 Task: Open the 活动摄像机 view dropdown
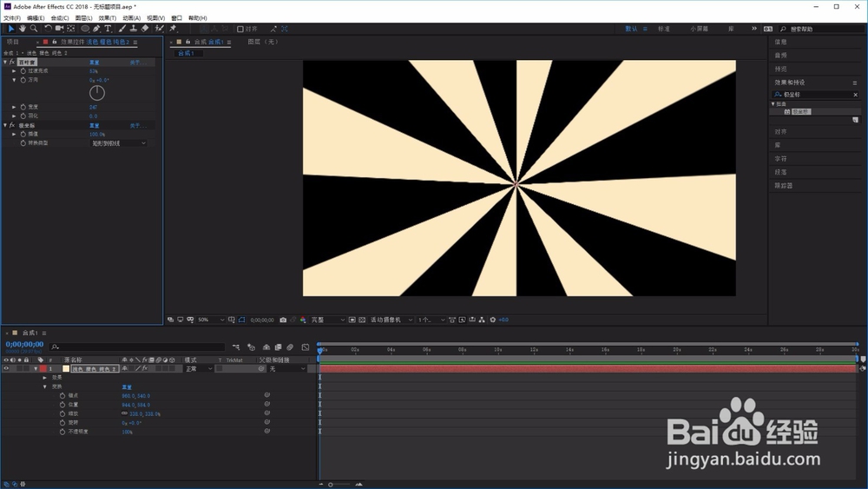click(391, 320)
